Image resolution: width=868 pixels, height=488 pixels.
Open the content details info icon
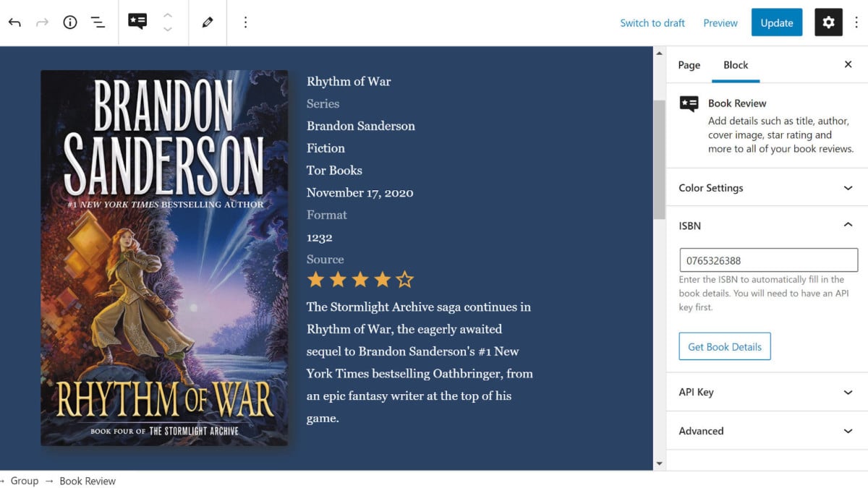(x=70, y=22)
